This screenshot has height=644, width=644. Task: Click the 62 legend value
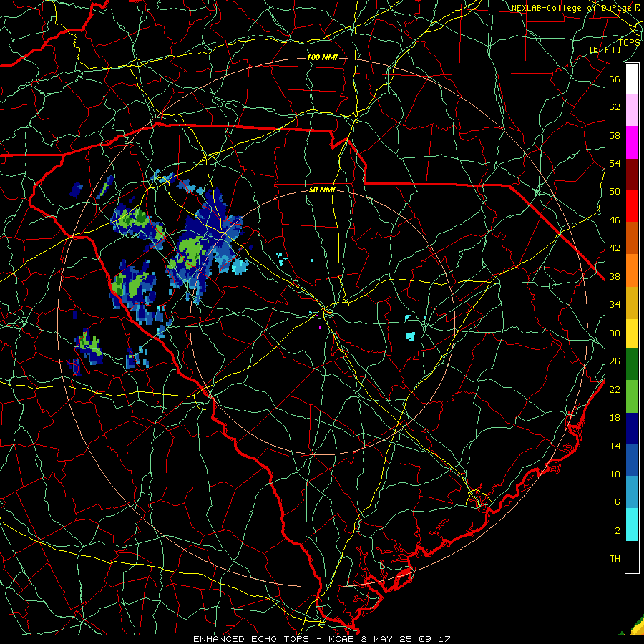click(x=615, y=107)
